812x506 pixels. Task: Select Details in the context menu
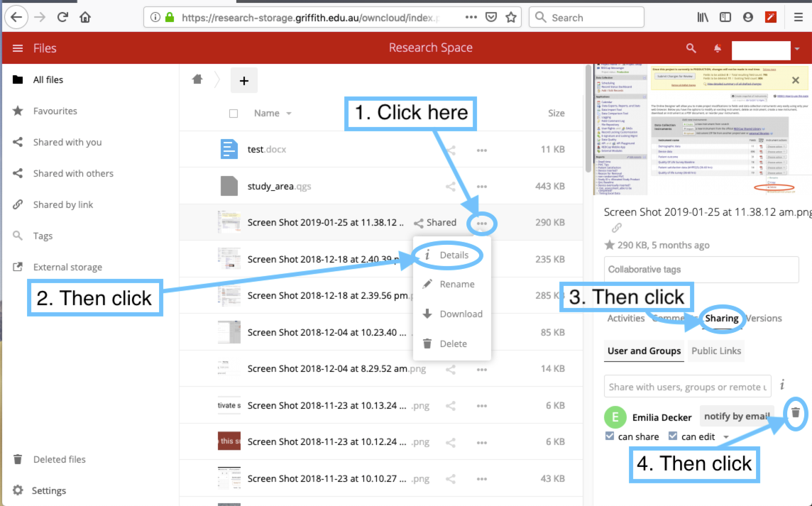pos(454,255)
